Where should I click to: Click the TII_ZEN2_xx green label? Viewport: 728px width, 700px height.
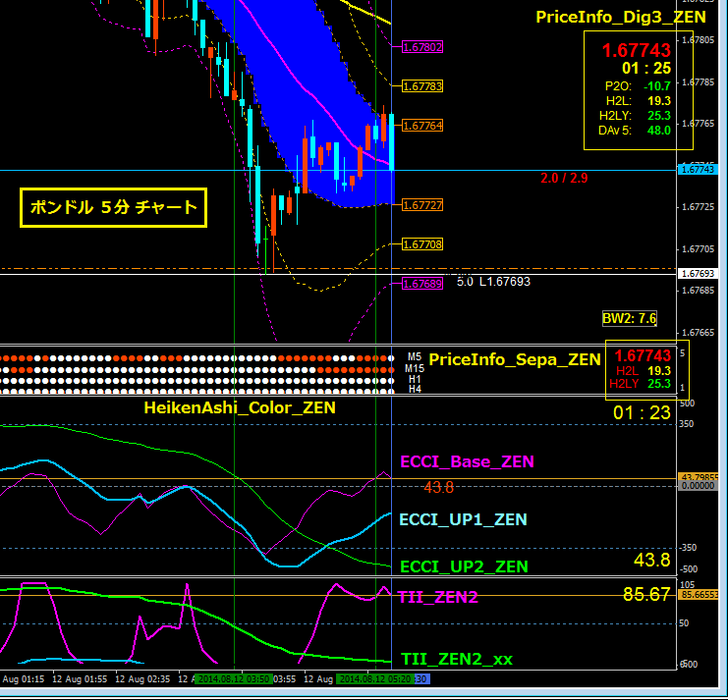(x=457, y=659)
